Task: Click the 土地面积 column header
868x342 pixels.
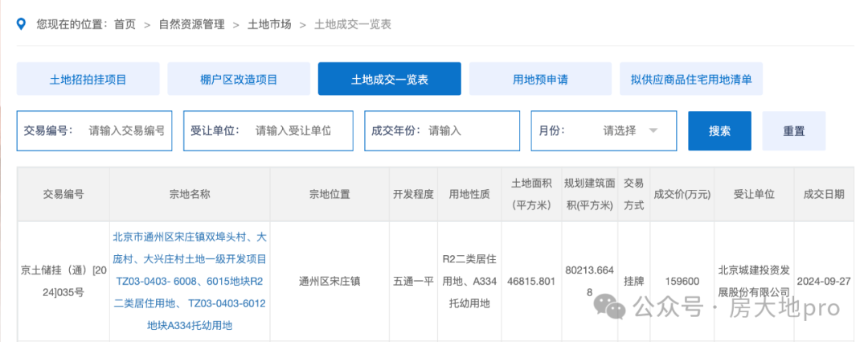Action: (531, 195)
